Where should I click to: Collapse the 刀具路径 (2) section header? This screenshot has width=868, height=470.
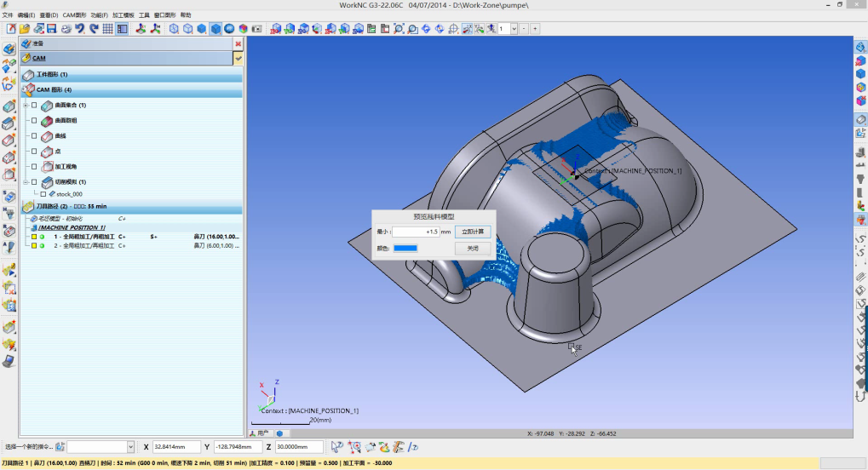(x=132, y=207)
